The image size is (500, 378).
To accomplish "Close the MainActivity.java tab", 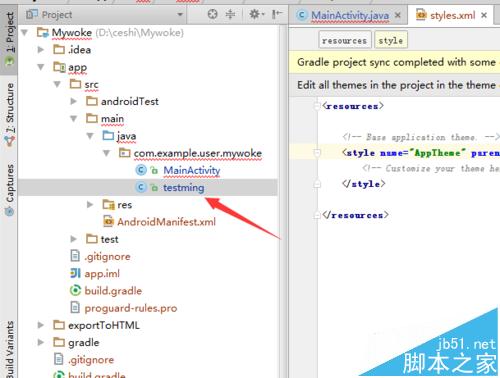I will (x=397, y=15).
